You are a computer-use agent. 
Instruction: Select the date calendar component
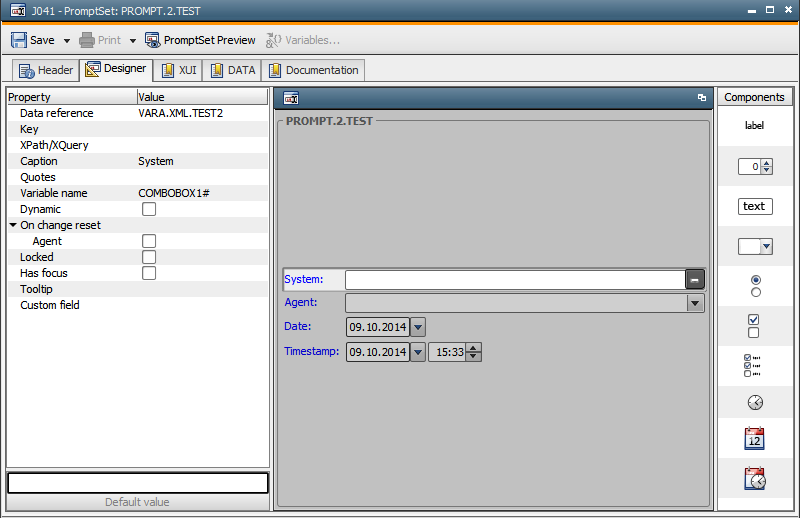tap(754, 439)
